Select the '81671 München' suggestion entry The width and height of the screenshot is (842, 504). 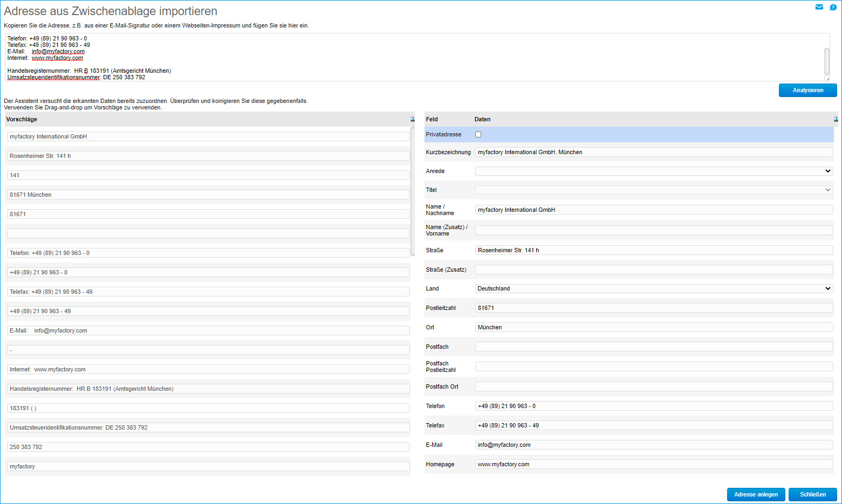click(x=208, y=195)
